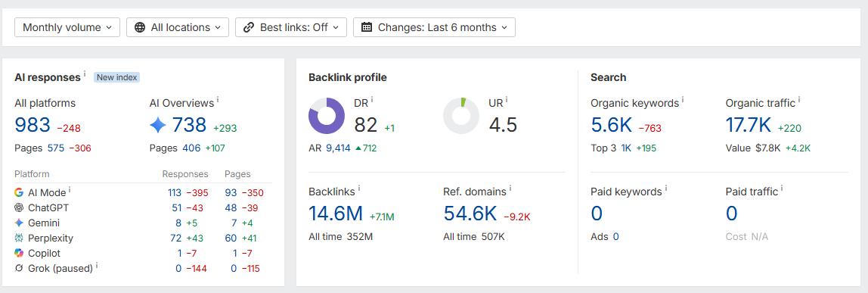
Task: Open All platforms count 983
Action: pyautogui.click(x=33, y=125)
